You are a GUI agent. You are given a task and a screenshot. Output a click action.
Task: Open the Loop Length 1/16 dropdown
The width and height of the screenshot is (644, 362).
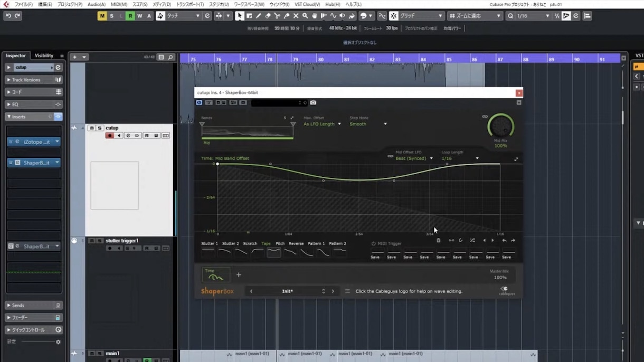[x=460, y=158]
